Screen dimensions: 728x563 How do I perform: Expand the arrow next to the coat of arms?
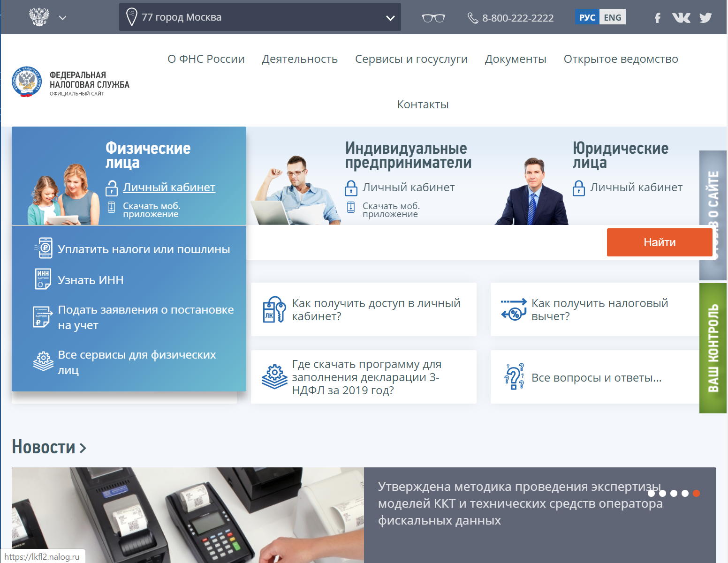tap(62, 18)
